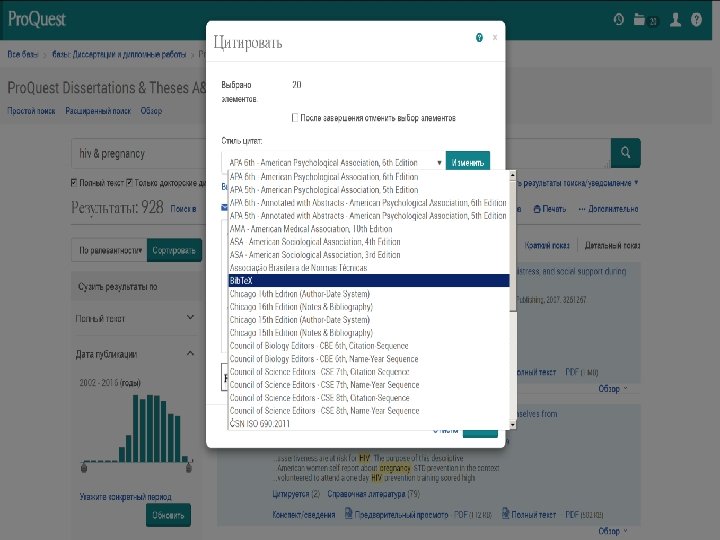Click 'Укажите конкретный период' link

(x=125, y=496)
